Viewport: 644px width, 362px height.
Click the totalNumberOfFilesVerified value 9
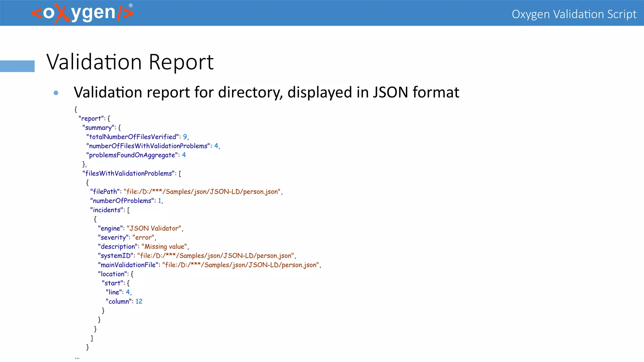click(x=185, y=137)
